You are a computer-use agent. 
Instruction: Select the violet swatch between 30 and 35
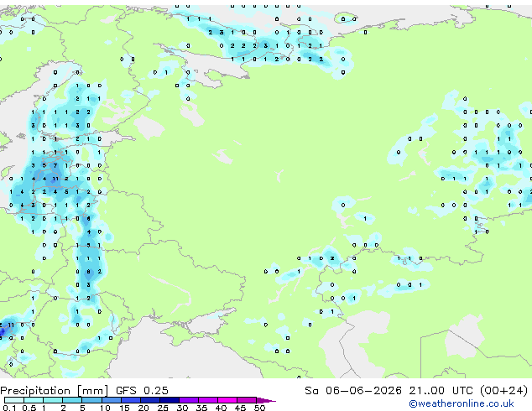click(189, 400)
